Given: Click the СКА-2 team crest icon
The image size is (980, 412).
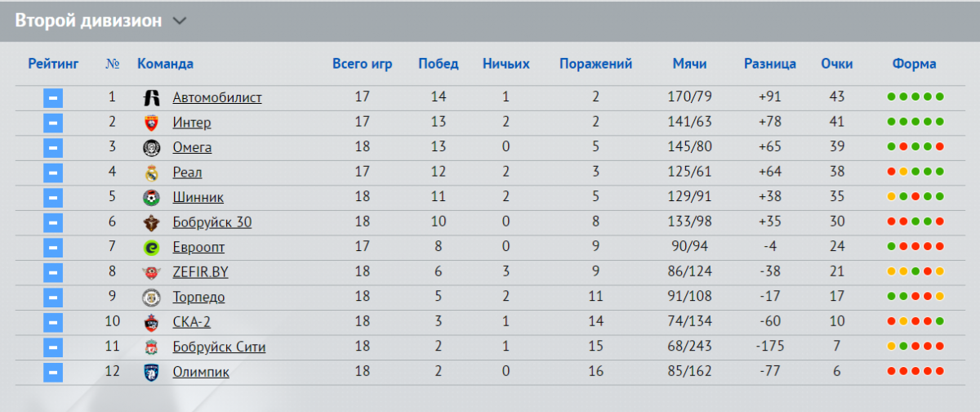Looking at the screenshot, I should tap(151, 322).
